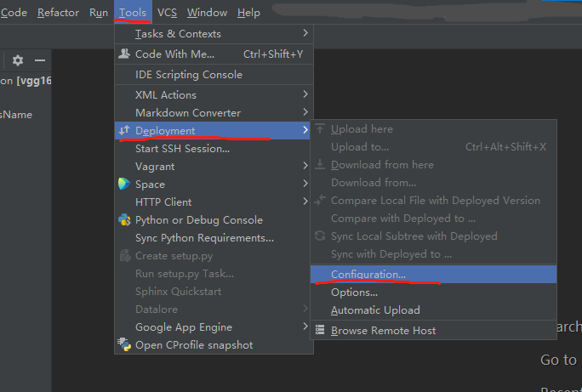Open the Help menu
The height and width of the screenshot is (392, 582).
248,13
